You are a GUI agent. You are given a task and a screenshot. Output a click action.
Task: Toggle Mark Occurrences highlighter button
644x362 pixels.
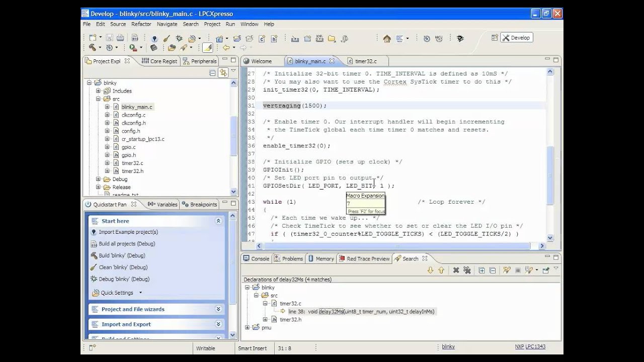click(207, 48)
